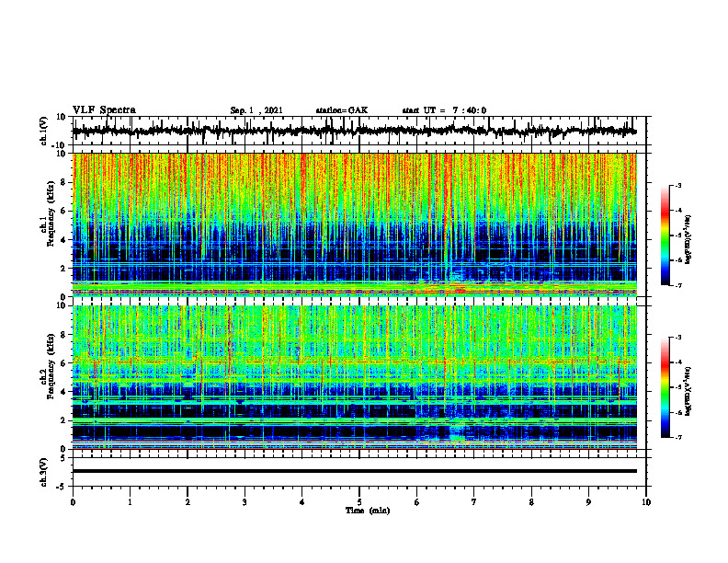Screen dimensions: 728x563
Task: Click time tick label "5" on x-axis
Action: (x=359, y=502)
